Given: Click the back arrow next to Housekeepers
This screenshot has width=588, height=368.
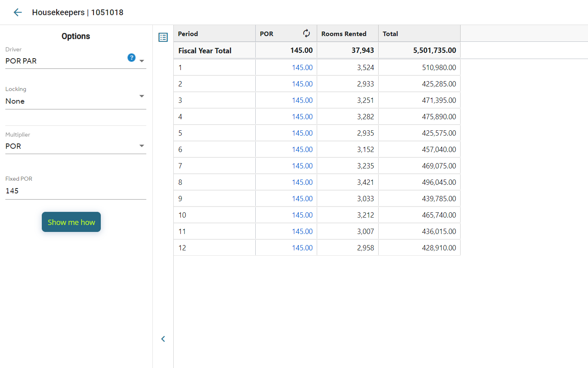Looking at the screenshot, I should pyautogui.click(x=18, y=12).
